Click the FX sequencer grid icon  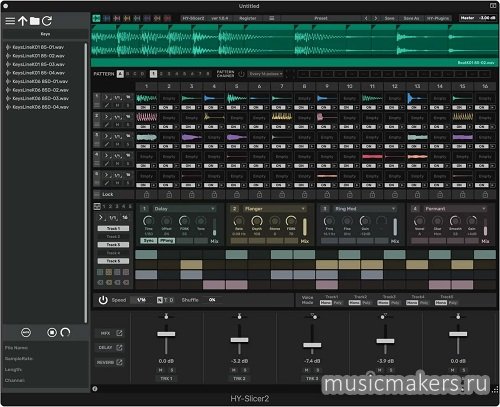[97, 207]
